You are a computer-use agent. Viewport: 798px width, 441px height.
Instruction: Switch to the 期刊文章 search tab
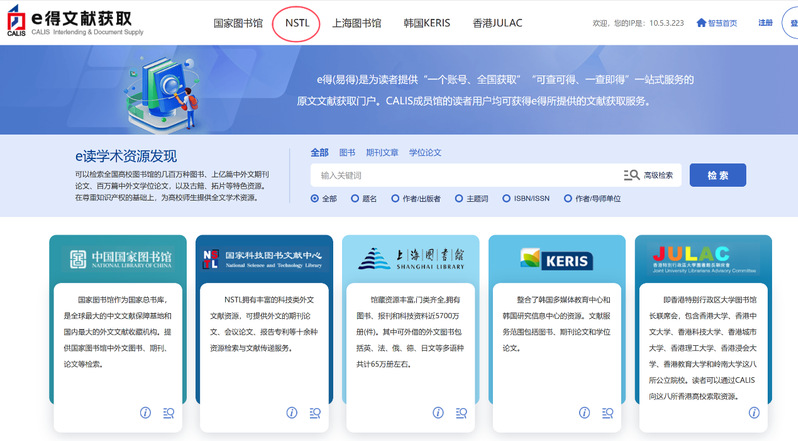coord(382,153)
